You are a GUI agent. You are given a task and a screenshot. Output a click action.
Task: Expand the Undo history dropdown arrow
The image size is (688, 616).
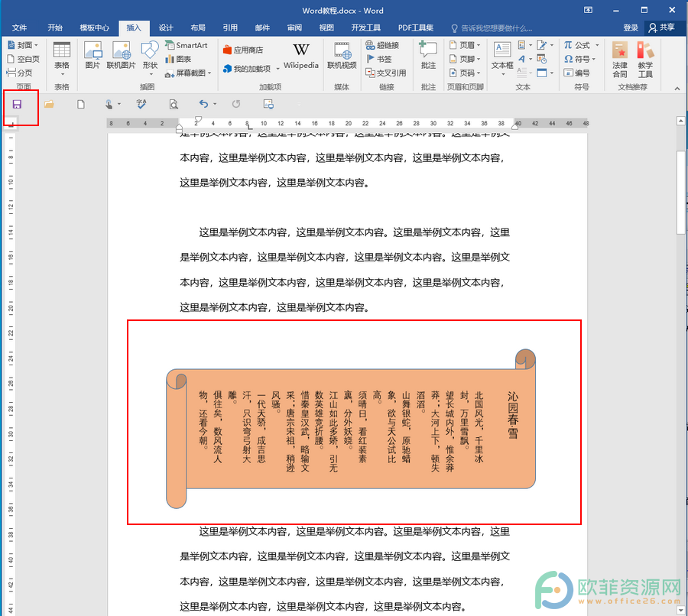pyautogui.click(x=215, y=104)
